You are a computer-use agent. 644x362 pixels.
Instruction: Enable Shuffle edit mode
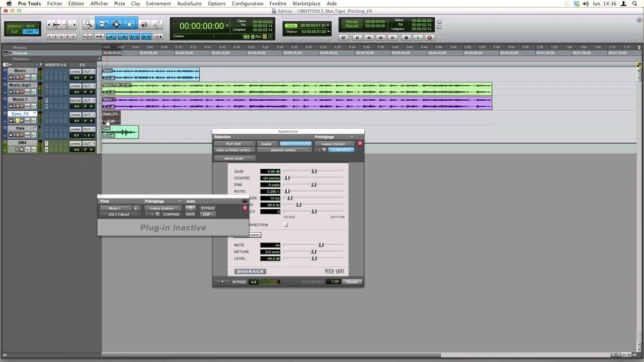14,26
